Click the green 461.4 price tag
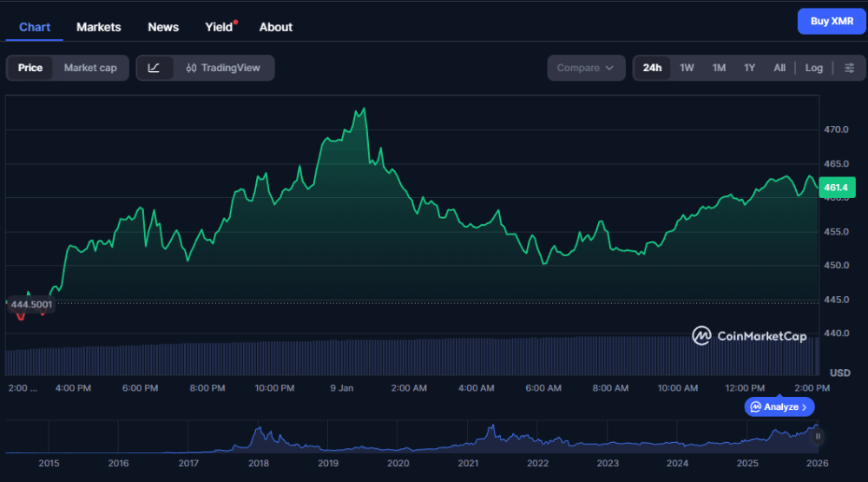Screen dimensions: 868x482 [x=835, y=187]
